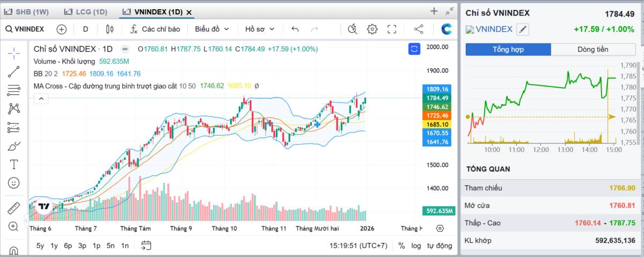The width and height of the screenshot is (644, 257).
Task: Toggle the magnet mode tool
Action: click(x=14, y=250)
